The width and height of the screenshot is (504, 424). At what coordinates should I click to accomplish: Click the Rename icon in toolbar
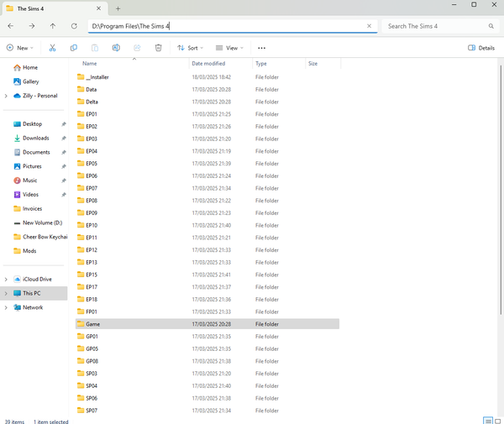[116, 48]
